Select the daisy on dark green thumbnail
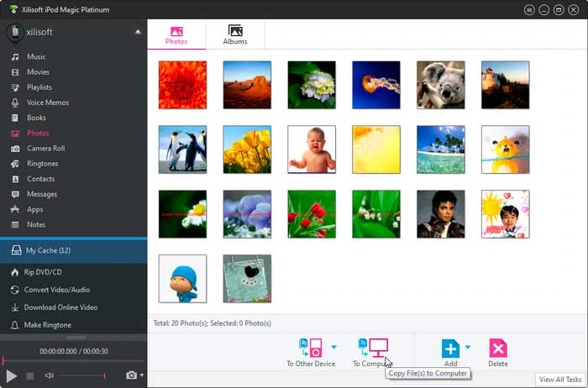Image resolution: width=588 pixels, height=388 pixels. (x=182, y=214)
